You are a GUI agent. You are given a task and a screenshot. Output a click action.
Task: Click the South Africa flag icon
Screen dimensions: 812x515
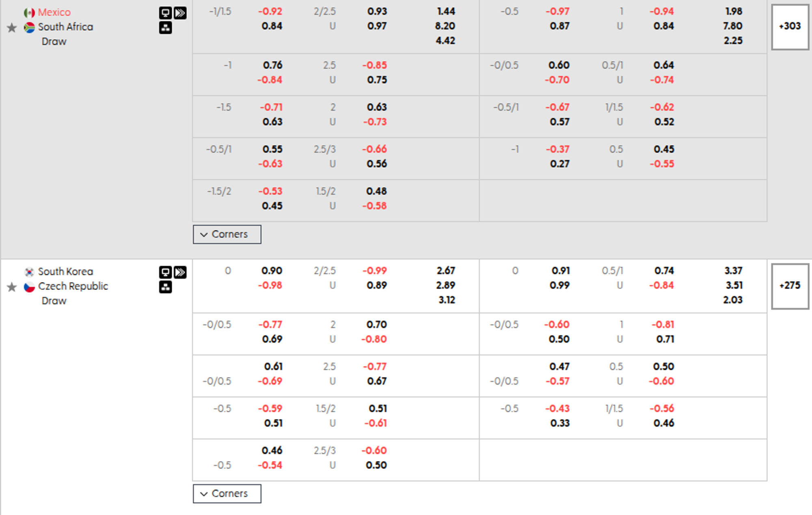tap(29, 27)
